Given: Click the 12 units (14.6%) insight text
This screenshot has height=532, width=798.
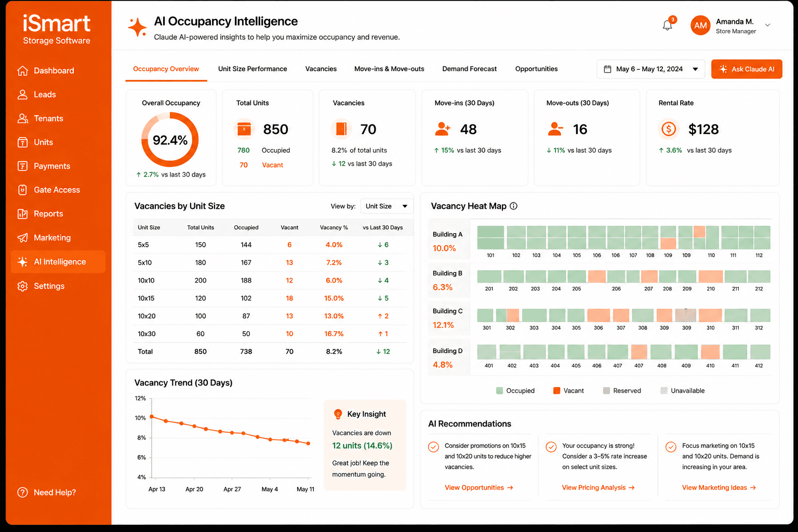Looking at the screenshot, I should pos(362,446).
